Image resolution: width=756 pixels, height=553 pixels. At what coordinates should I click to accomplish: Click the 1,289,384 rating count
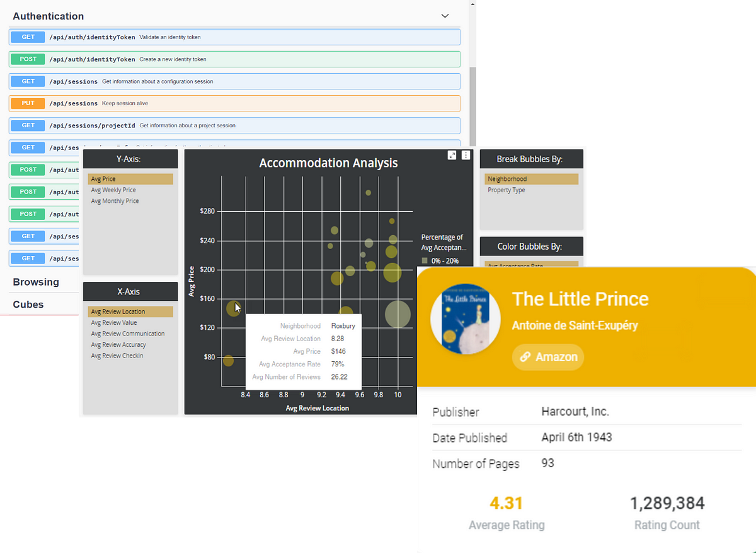pos(667,503)
